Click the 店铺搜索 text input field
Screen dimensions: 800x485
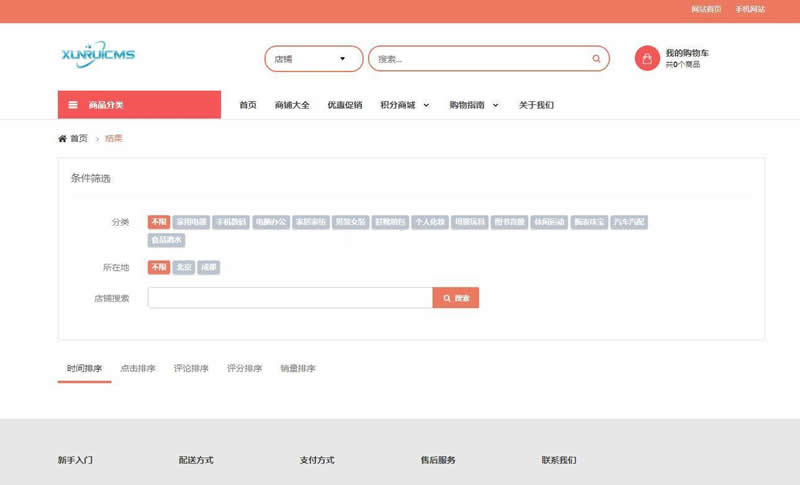click(290, 298)
